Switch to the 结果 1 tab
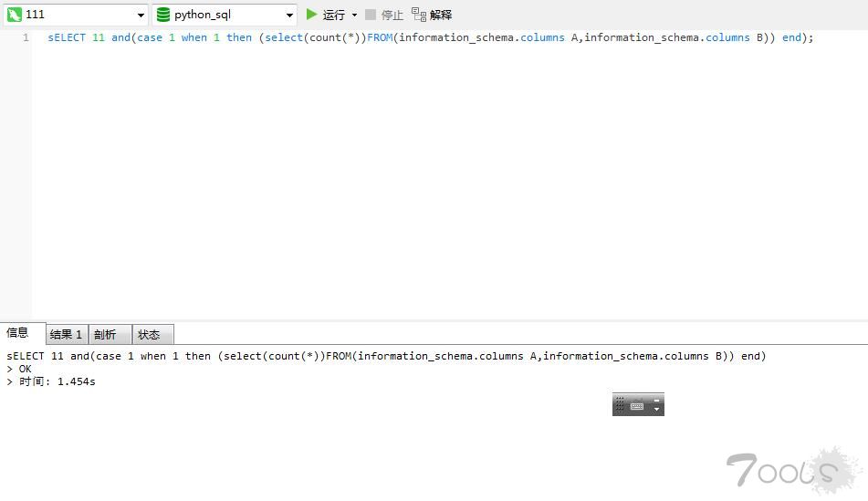This screenshot has width=868, height=501. pos(67,334)
